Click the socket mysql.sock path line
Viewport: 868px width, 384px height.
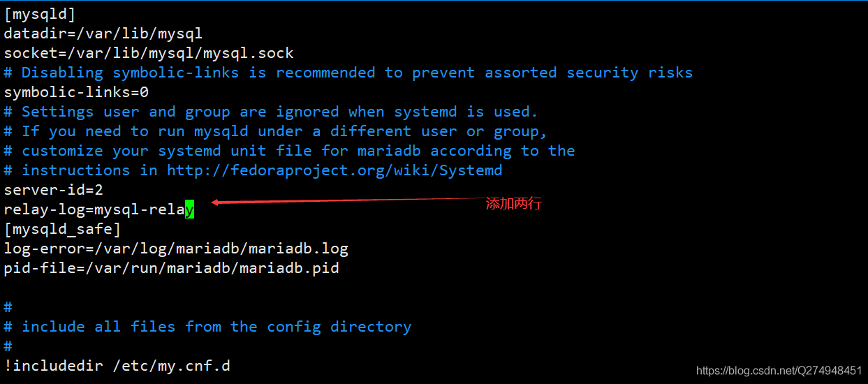(148, 53)
